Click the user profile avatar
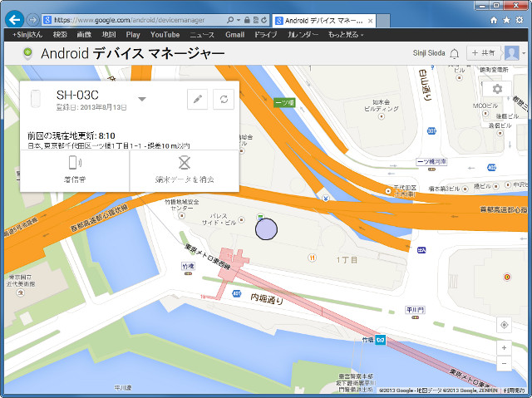Screen dimensions: 532x398 tap(512, 53)
